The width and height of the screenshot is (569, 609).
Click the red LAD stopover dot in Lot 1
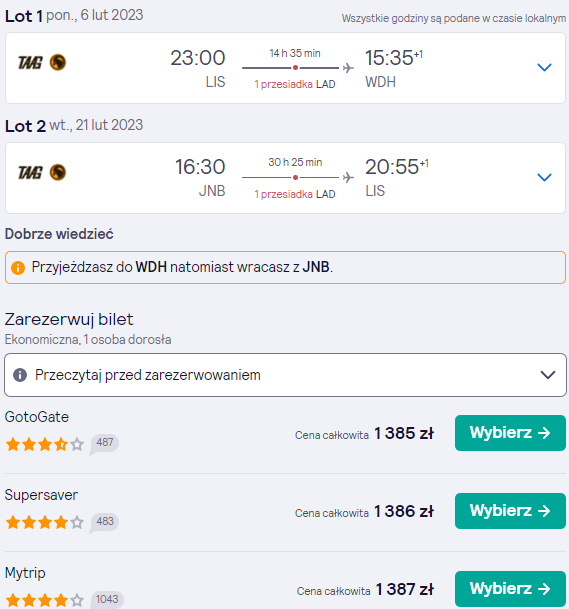296,68
